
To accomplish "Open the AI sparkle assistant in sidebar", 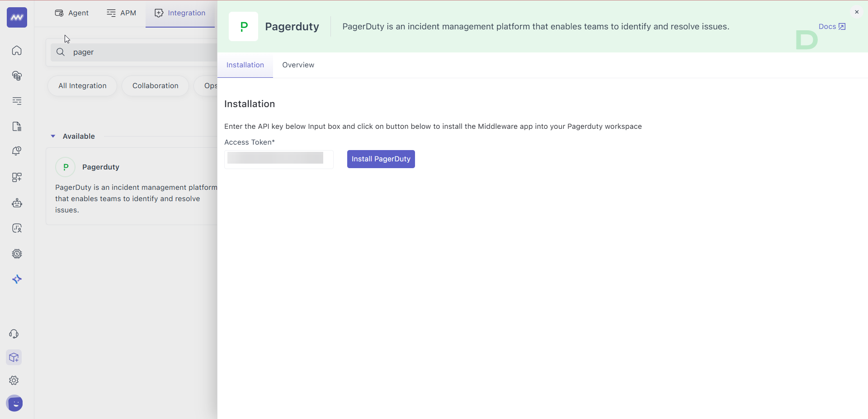I will (17, 279).
